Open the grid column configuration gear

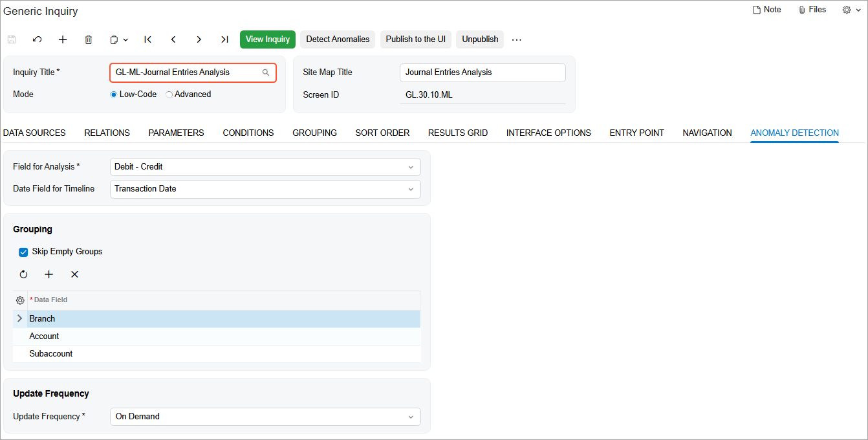(20, 300)
